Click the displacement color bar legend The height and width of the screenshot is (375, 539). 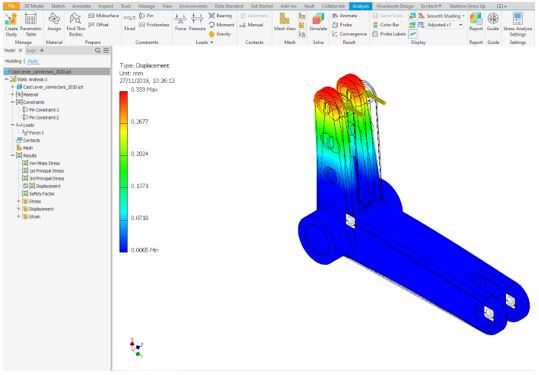123,172
